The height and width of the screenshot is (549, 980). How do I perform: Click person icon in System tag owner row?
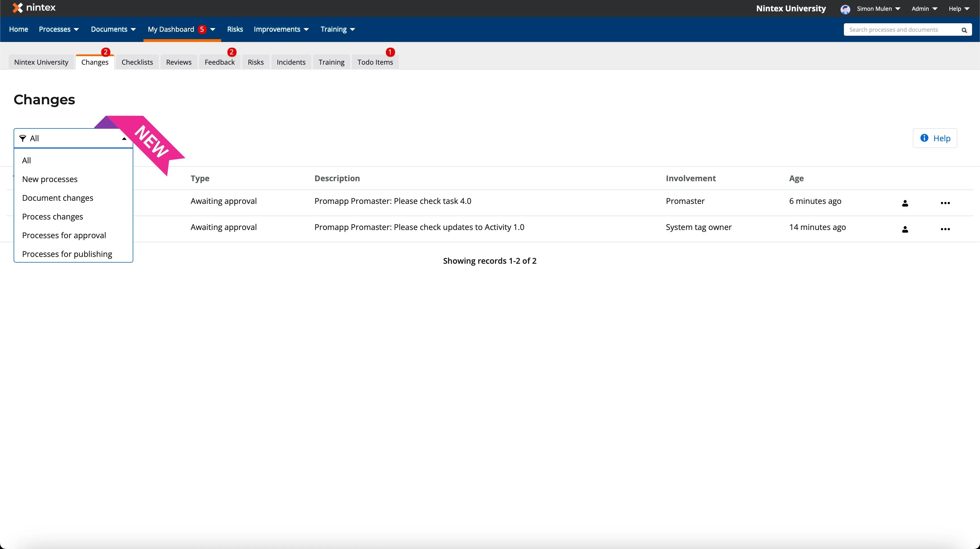tap(905, 229)
